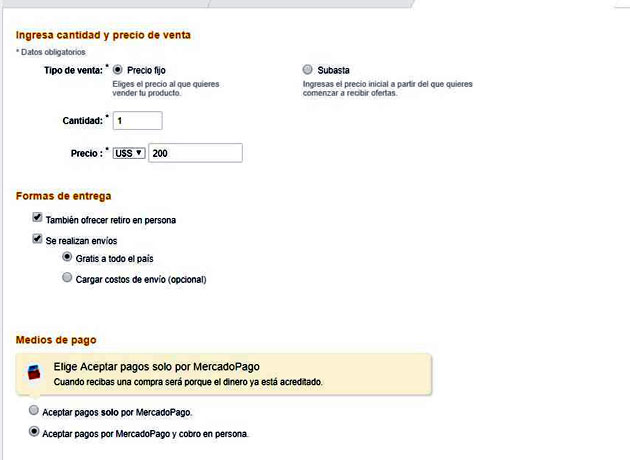Open the US$ currency dropdown
The height and width of the screenshot is (460, 630).
(129, 153)
